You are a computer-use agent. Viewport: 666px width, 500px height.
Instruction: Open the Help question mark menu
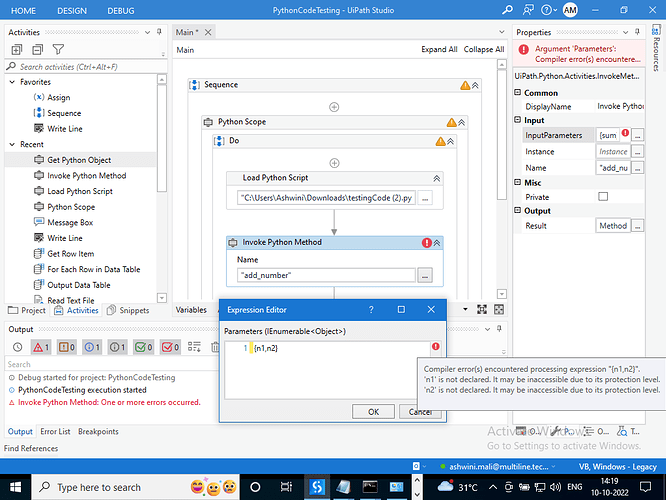coord(548,10)
